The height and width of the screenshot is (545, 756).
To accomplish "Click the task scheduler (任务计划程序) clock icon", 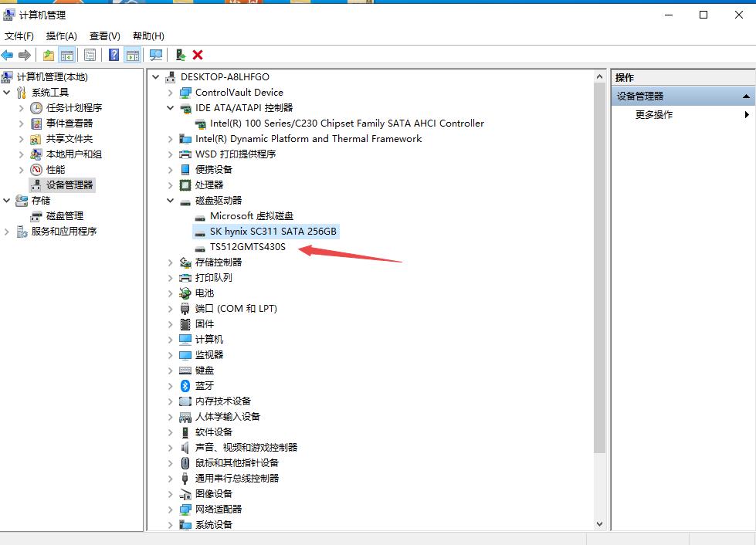I will tap(36, 108).
